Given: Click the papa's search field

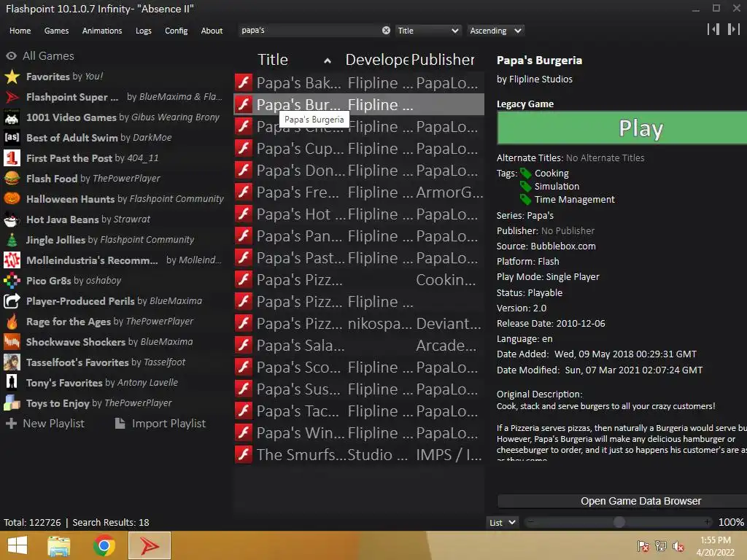Looking at the screenshot, I should point(309,31).
